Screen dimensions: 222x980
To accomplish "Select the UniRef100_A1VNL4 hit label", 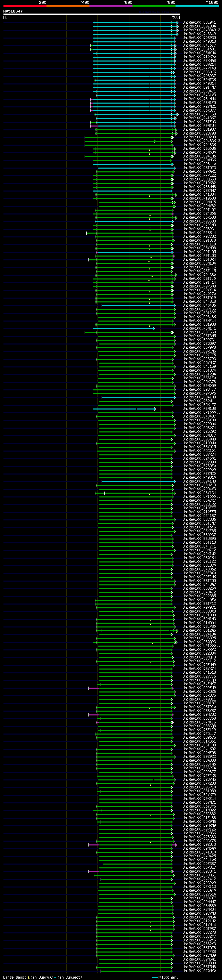I will coord(199,925).
